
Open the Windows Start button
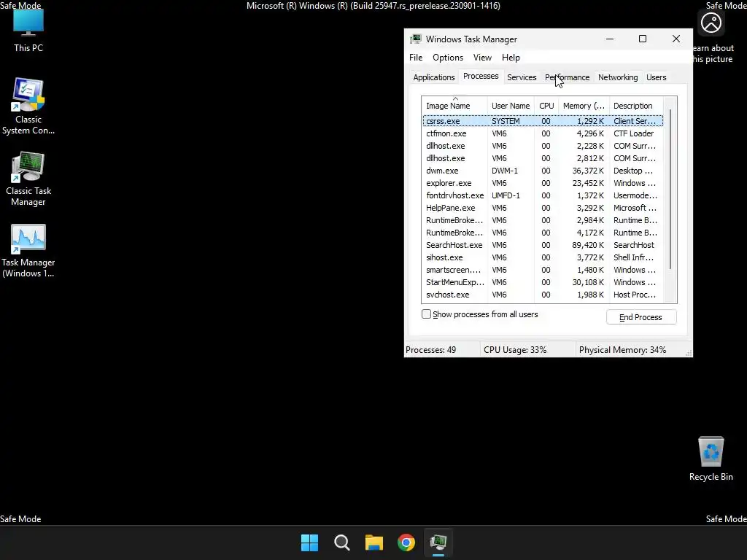309,542
